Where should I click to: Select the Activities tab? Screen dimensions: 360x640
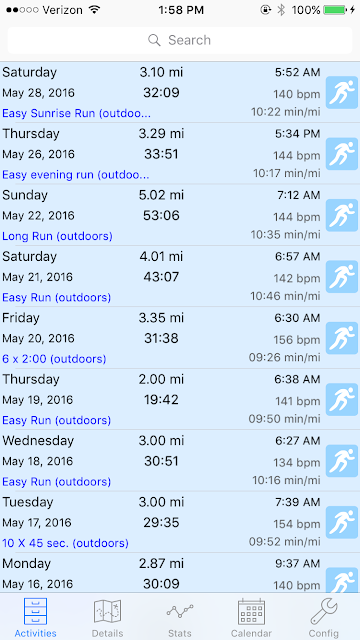pos(36,618)
